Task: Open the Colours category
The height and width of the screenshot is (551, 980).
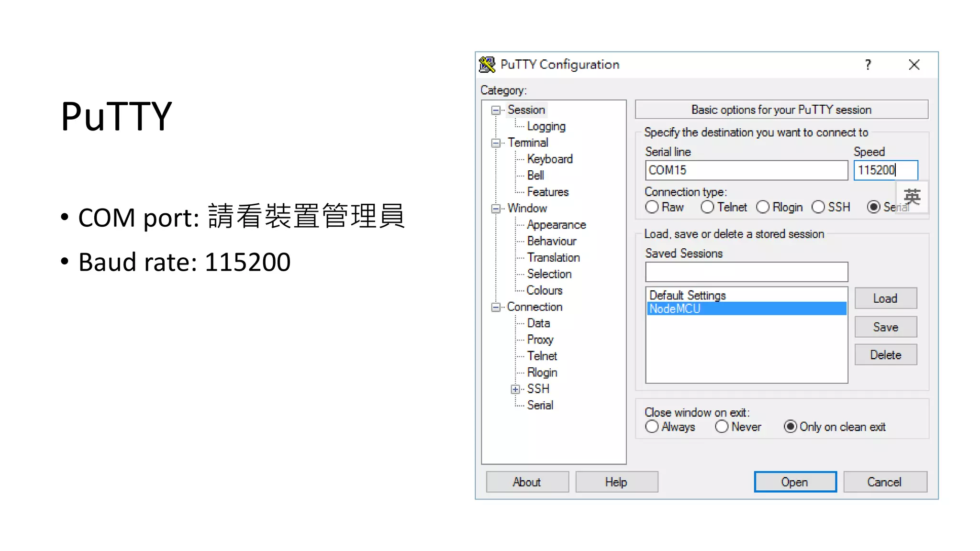Action: 545,290
